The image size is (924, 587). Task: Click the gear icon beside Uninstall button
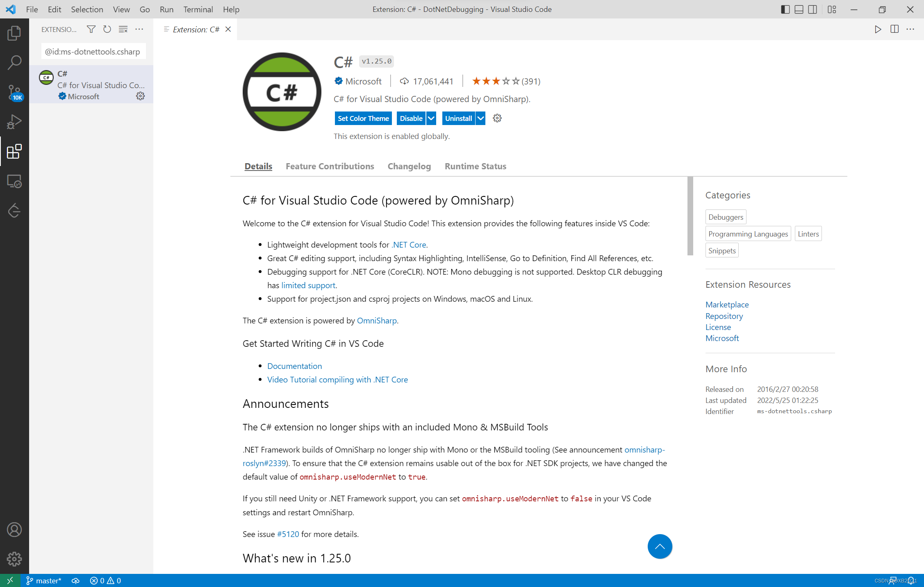point(497,118)
